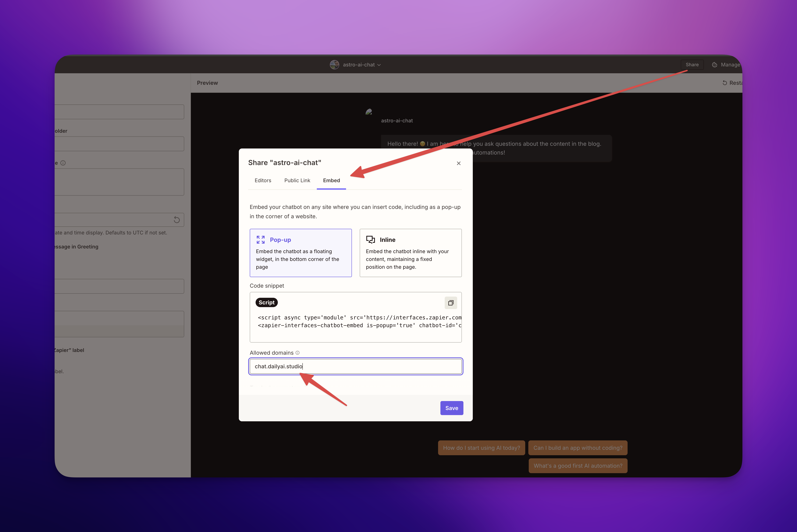797x532 pixels.
Task: Copy the code snippet with the copy icon
Action: (x=451, y=303)
